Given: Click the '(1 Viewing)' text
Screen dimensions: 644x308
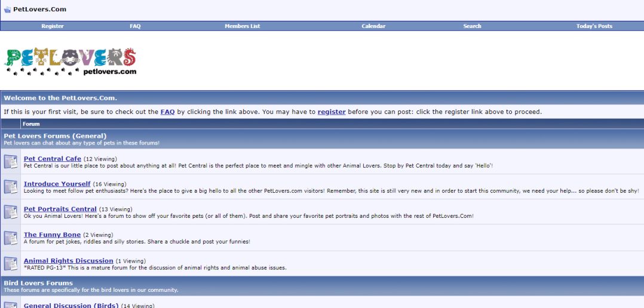Looking at the screenshot, I should click(131, 261).
